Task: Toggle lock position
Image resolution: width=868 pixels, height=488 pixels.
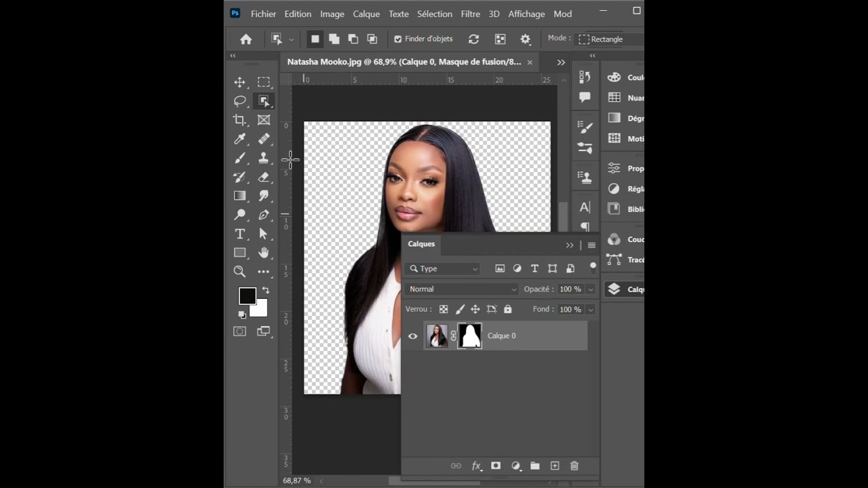Action: pos(475,309)
